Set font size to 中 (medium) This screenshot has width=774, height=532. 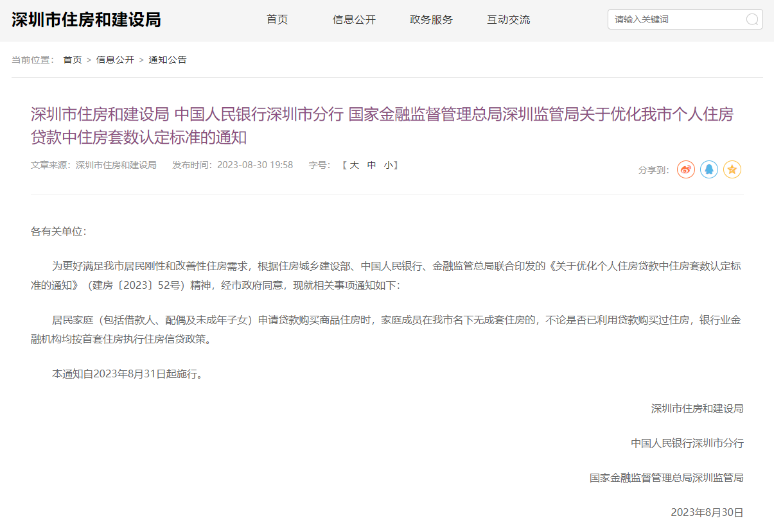pos(371,165)
